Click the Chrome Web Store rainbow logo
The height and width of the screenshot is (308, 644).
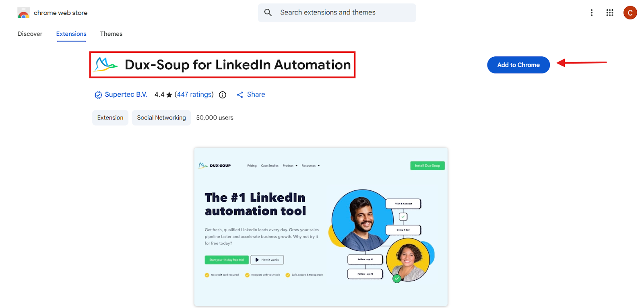pos(23,13)
